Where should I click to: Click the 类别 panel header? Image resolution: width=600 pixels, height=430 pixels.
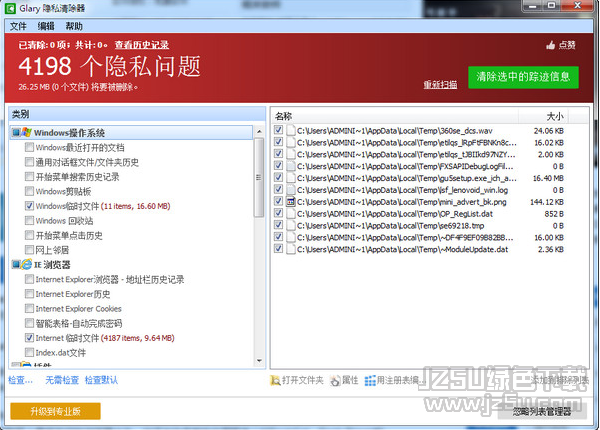click(137, 114)
